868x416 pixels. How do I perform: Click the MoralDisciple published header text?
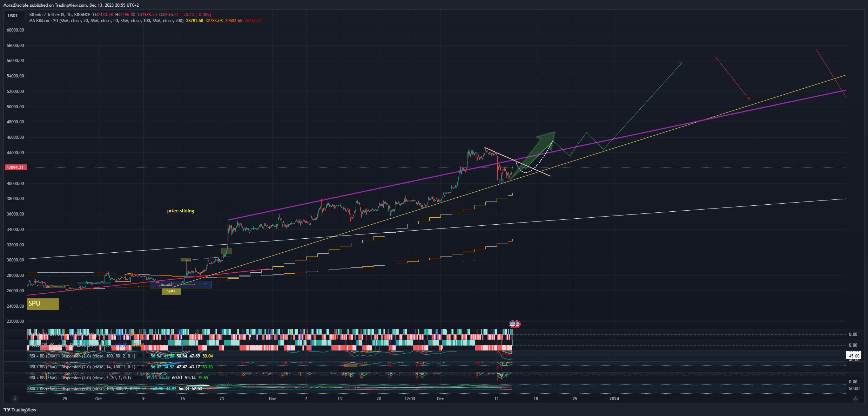(x=71, y=5)
